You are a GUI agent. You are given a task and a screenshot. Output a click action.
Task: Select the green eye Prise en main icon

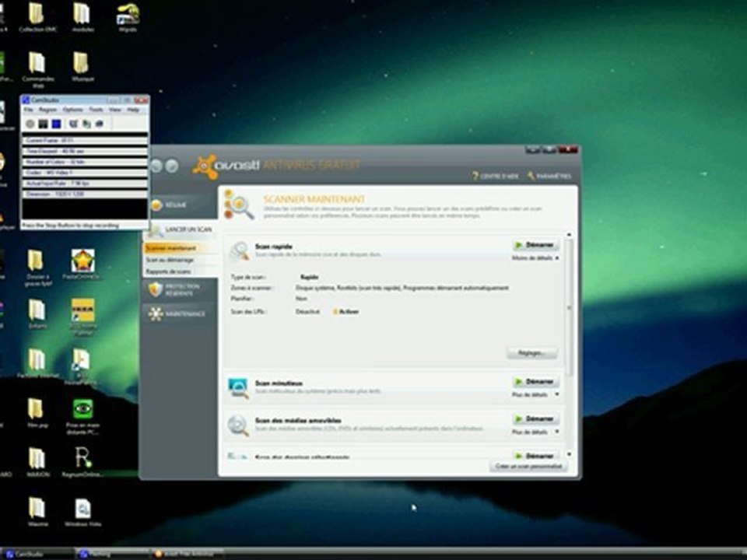(x=83, y=417)
